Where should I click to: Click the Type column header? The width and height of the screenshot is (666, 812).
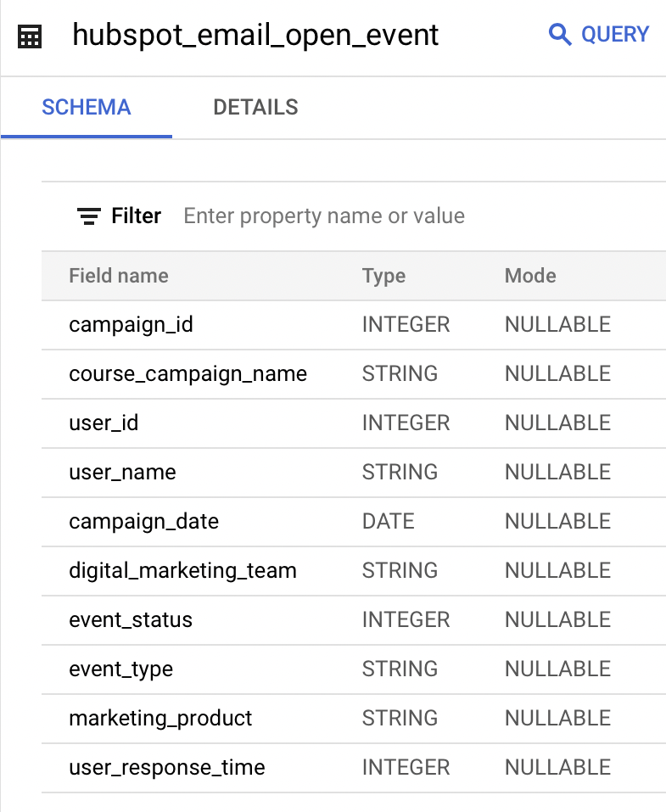pos(383,276)
